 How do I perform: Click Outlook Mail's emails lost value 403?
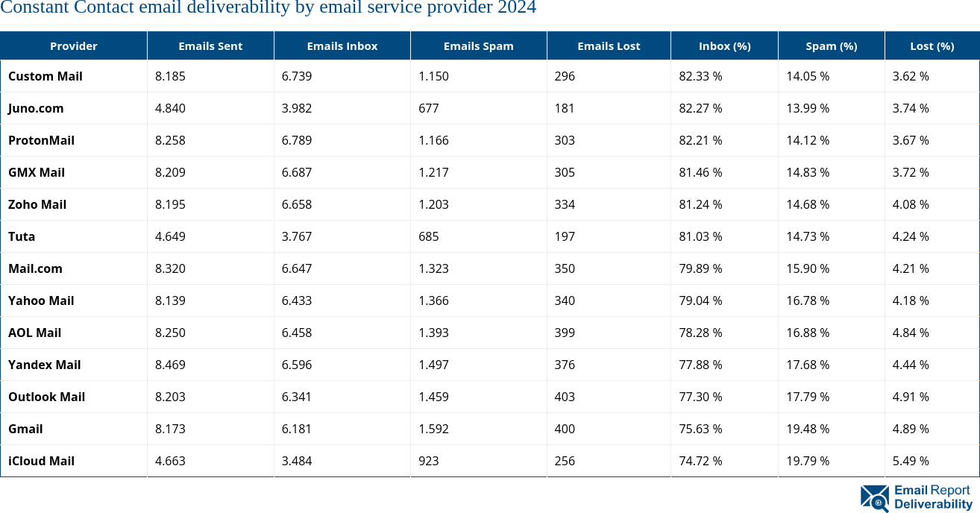pyautogui.click(x=565, y=397)
